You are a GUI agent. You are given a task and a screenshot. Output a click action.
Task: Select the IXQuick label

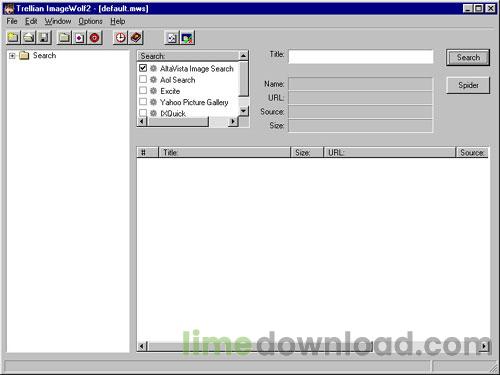(x=173, y=113)
